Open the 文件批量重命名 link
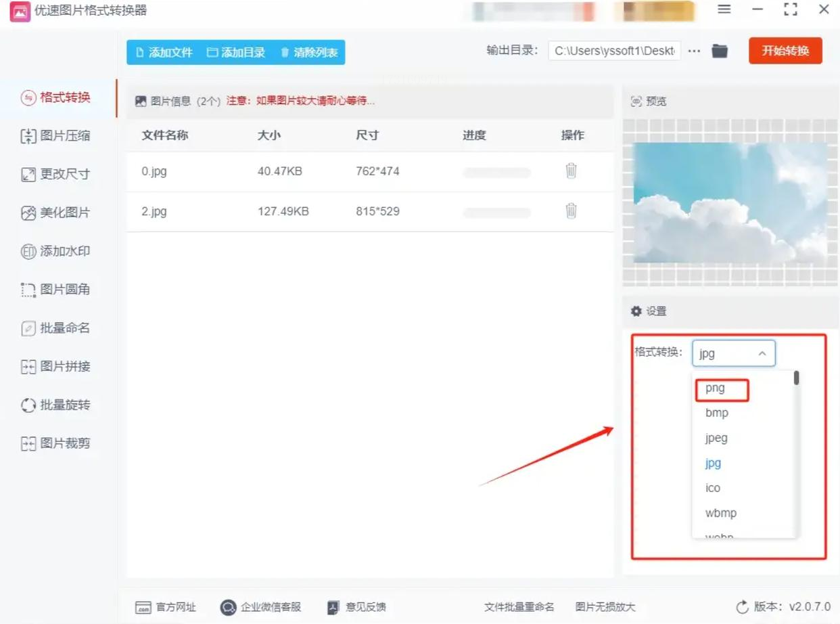The height and width of the screenshot is (624, 840). [x=519, y=607]
